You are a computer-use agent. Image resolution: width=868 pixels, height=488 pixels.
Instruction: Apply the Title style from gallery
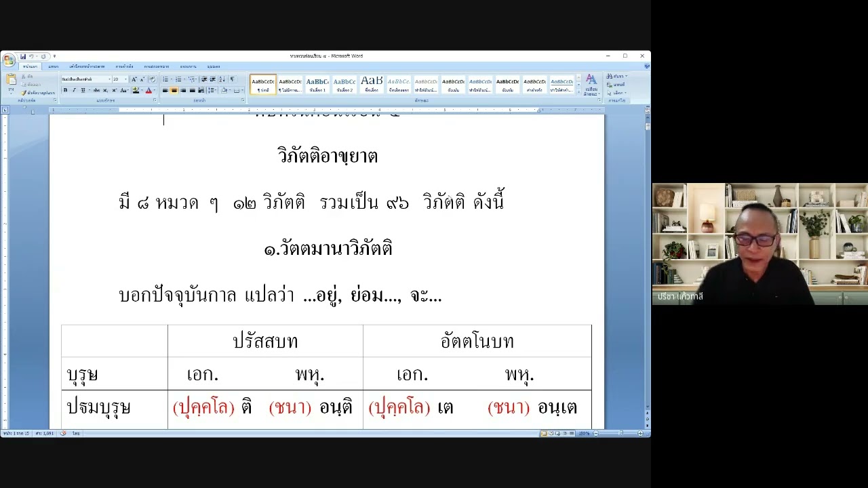pos(372,85)
